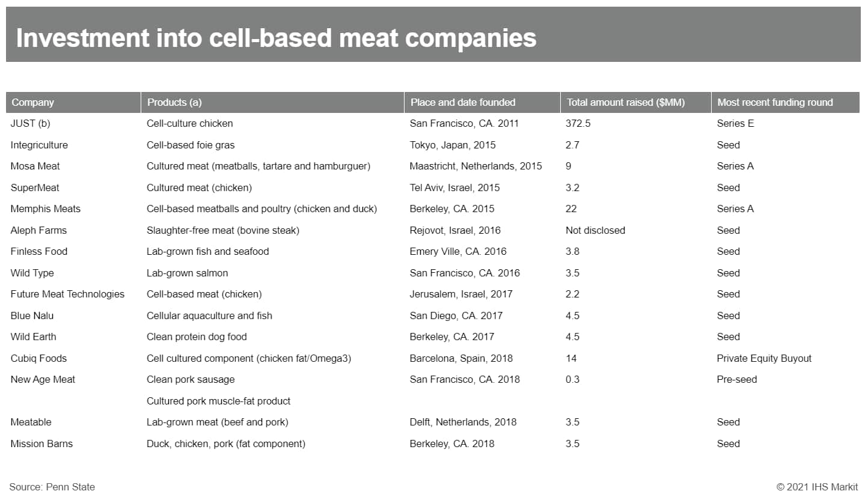
Task: Click the 'Source: Penn State' footnote
Action: [52, 487]
